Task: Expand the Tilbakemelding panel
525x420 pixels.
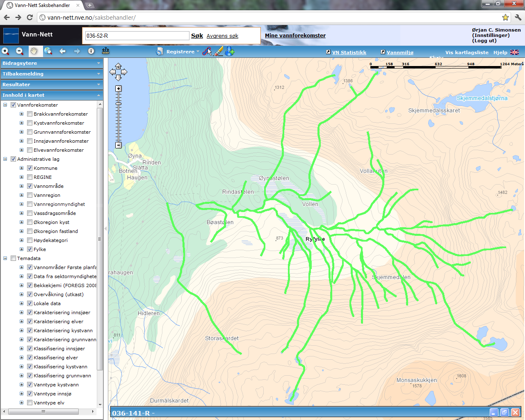Action: [52, 74]
